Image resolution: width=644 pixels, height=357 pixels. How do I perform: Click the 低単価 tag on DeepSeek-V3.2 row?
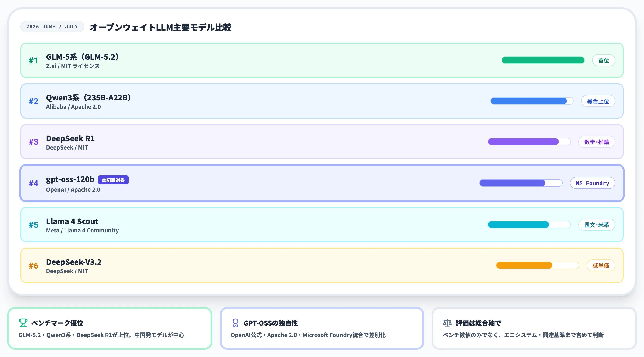click(x=601, y=266)
